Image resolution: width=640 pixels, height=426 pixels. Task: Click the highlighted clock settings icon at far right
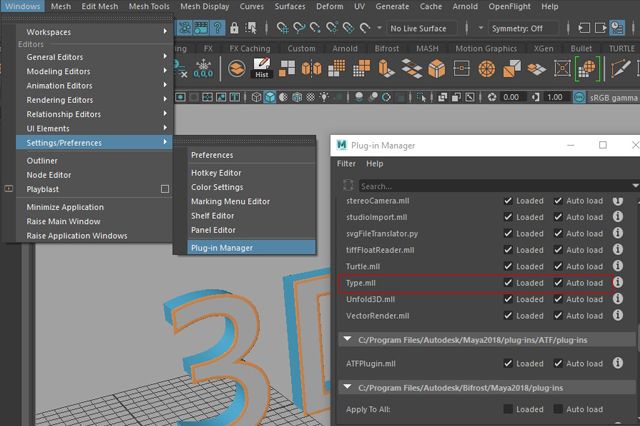tap(617, 28)
